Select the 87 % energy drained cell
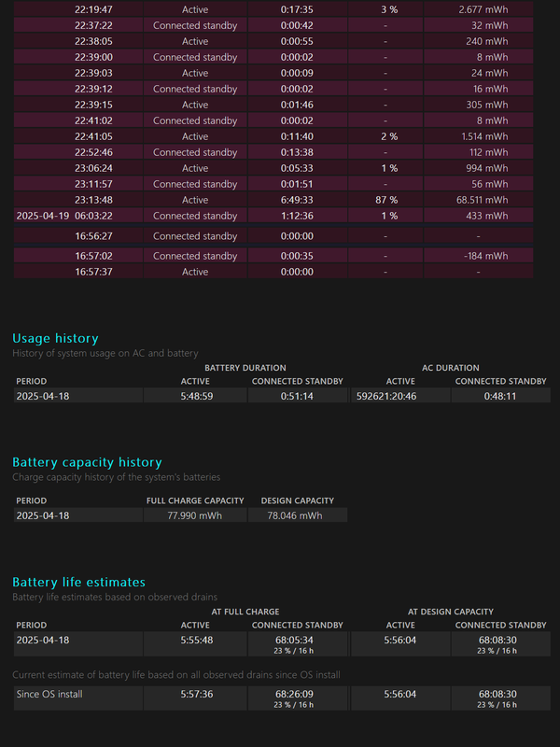This screenshot has height=747, width=560. pyautogui.click(x=386, y=200)
